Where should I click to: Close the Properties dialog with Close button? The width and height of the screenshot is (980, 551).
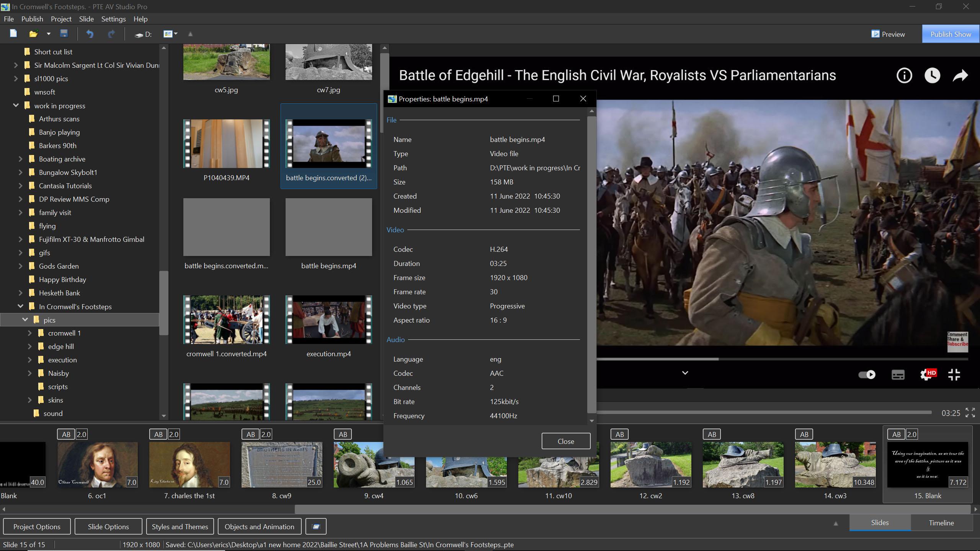(565, 441)
